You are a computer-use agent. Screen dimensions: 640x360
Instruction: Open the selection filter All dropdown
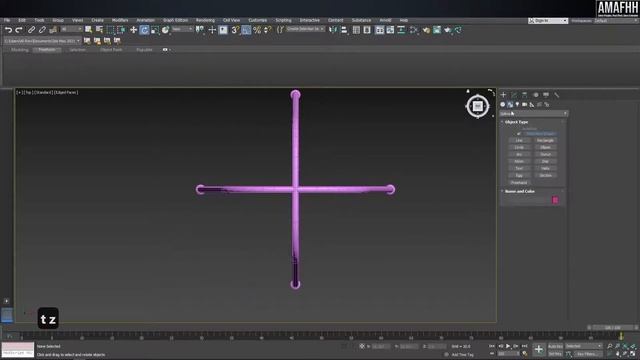tap(71, 29)
